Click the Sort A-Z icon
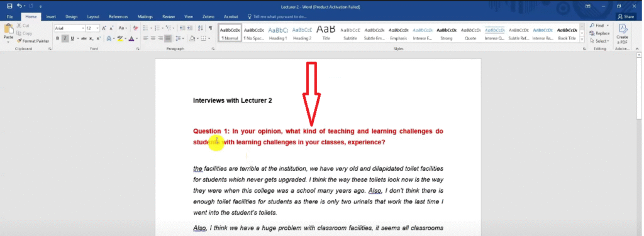Screen dimensions: 644x236 tap(201, 28)
